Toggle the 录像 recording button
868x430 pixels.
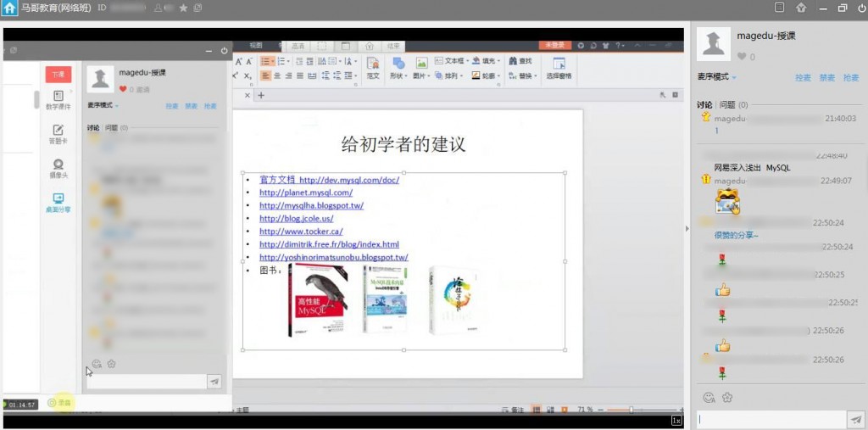coord(59,403)
